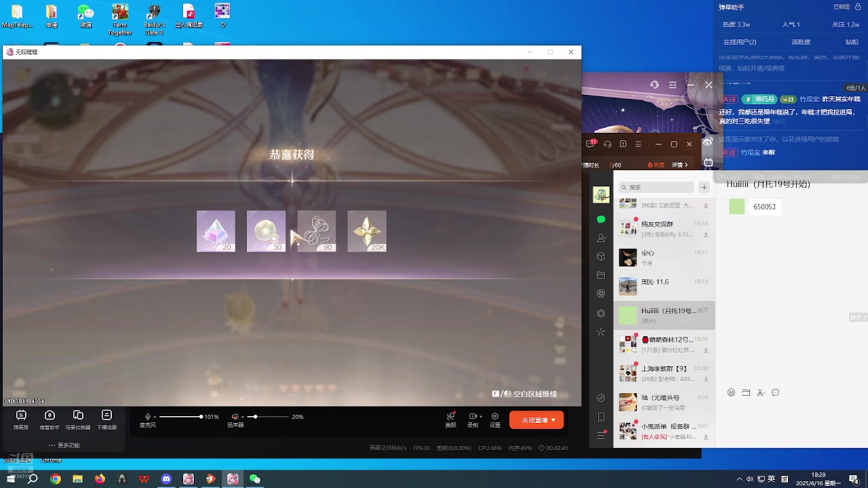Expand the microphone device dropdown arrow
This screenshot has height=488, width=868.
pos(155,418)
